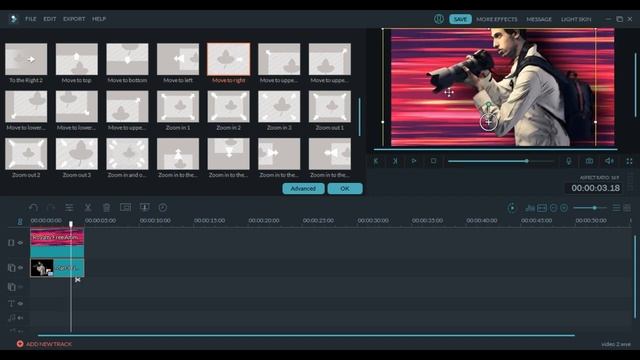Switch timeline to grid track view
640x360 pixels.
(x=627, y=208)
